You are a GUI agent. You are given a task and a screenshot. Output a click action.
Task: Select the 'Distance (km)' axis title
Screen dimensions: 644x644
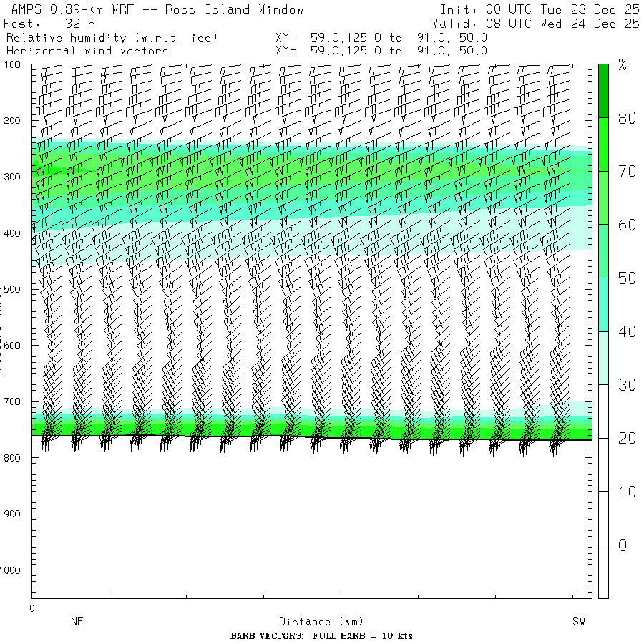pyautogui.click(x=315, y=622)
